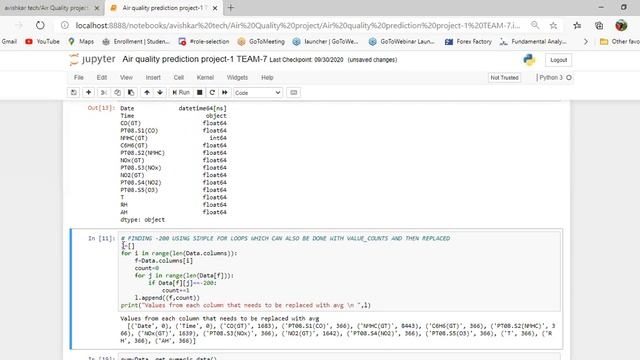The height and width of the screenshot is (360, 640).
Task: Open the Edit menu
Action: pos(102,78)
